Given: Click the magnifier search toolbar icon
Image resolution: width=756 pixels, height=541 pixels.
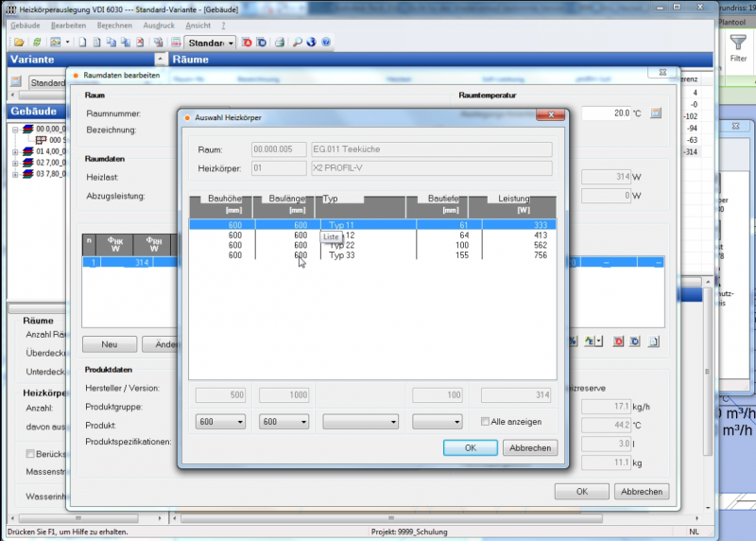Looking at the screenshot, I should [x=297, y=43].
